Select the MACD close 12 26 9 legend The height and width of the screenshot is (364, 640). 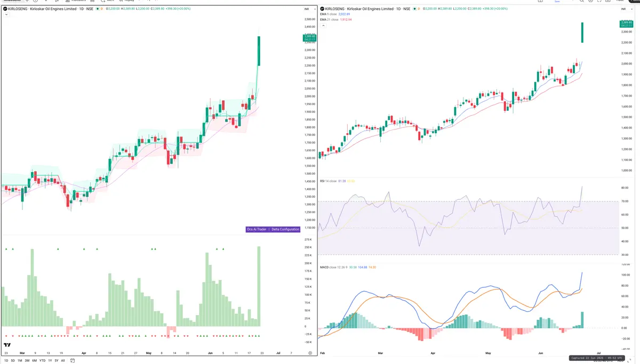(x=333, y=267)
